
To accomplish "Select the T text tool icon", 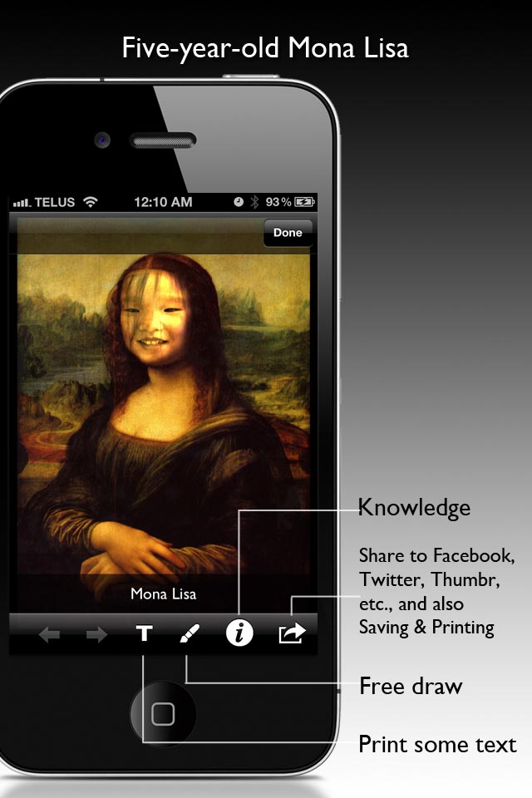I will pos(144,633).
